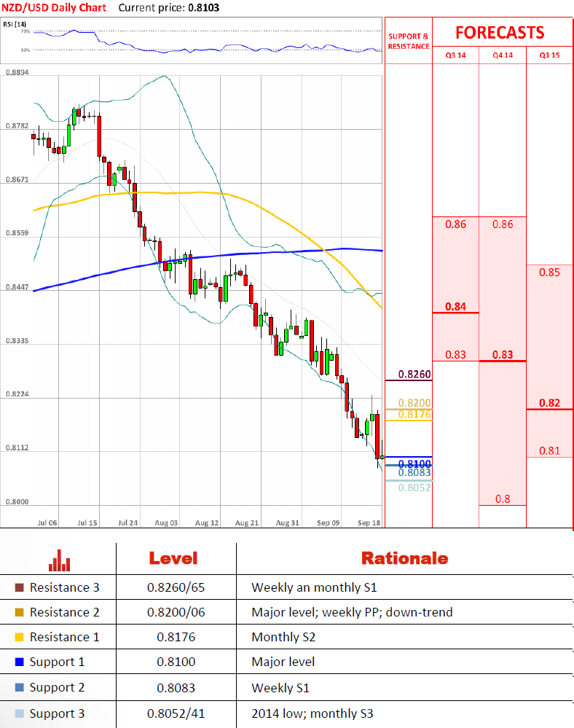Viewport: 574px width, 728px height.
Task: Click the 0.8176 level cell in table
Action: coord(176,637)
